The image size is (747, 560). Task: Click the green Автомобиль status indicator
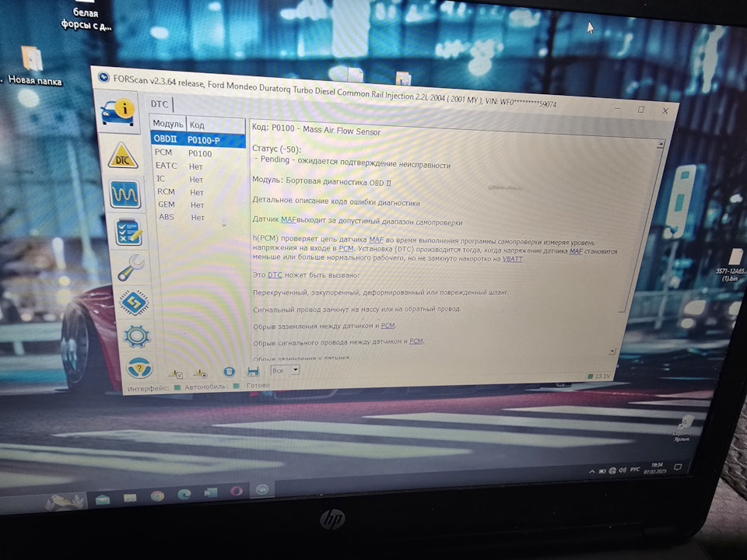(x=236, y=387)
